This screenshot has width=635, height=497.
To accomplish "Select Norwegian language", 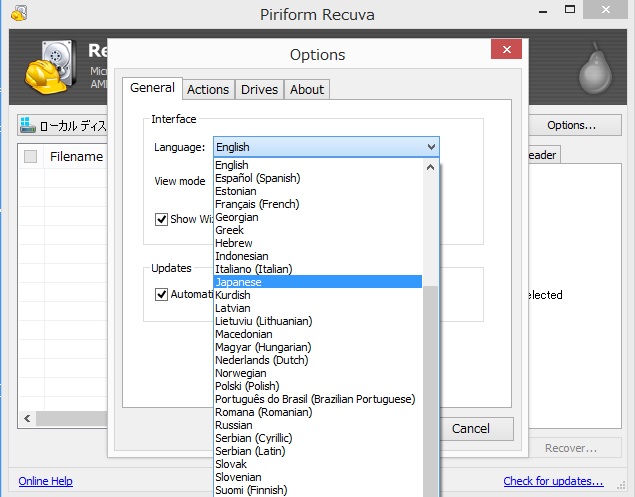I will click(x=318, y=373).
